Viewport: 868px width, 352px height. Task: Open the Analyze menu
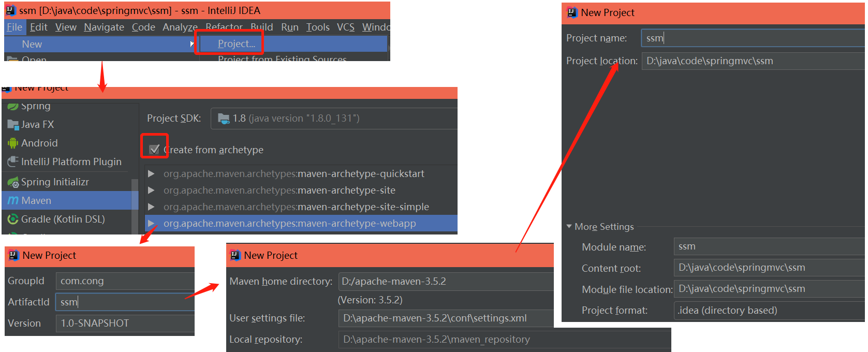[x=180, y=27]
